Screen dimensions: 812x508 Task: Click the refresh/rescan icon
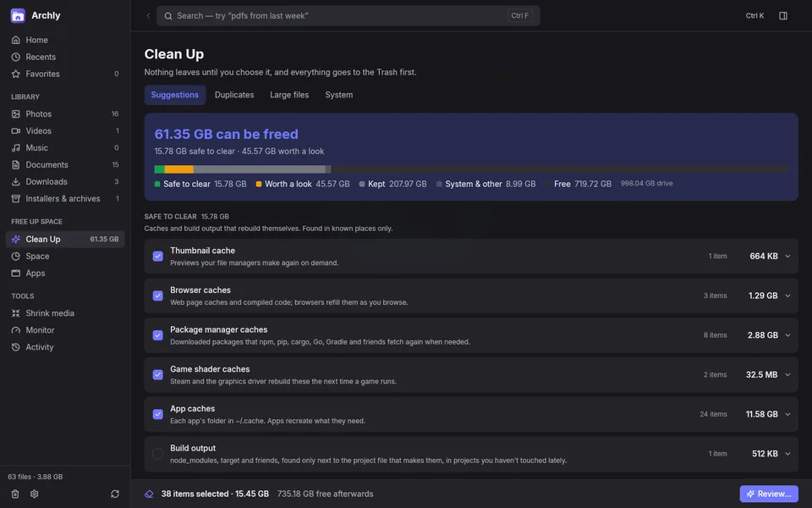coord(115,494)
